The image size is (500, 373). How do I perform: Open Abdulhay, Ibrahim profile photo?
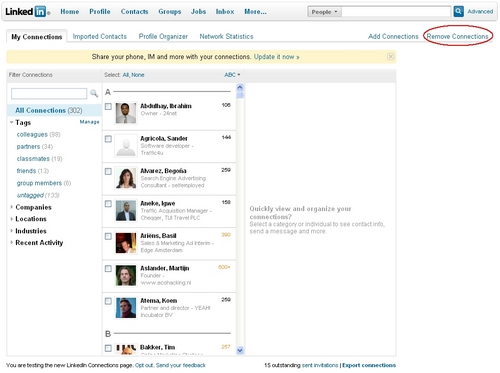click(x=126, y=113)
